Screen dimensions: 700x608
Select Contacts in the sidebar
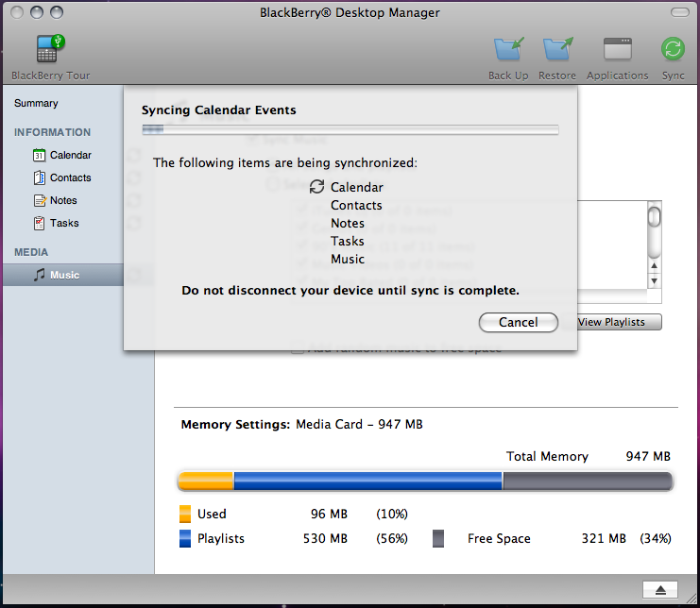70,177
